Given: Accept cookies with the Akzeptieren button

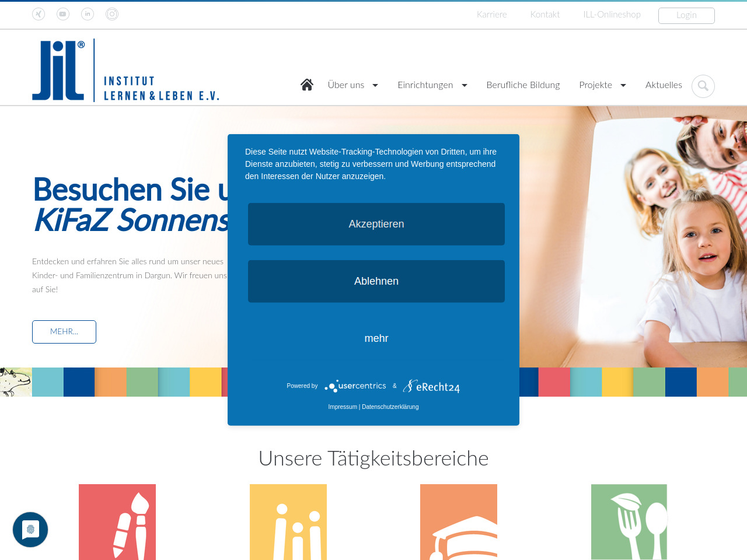Looking at the screenshot, I should pyautogui.click(x=376, y=224).
